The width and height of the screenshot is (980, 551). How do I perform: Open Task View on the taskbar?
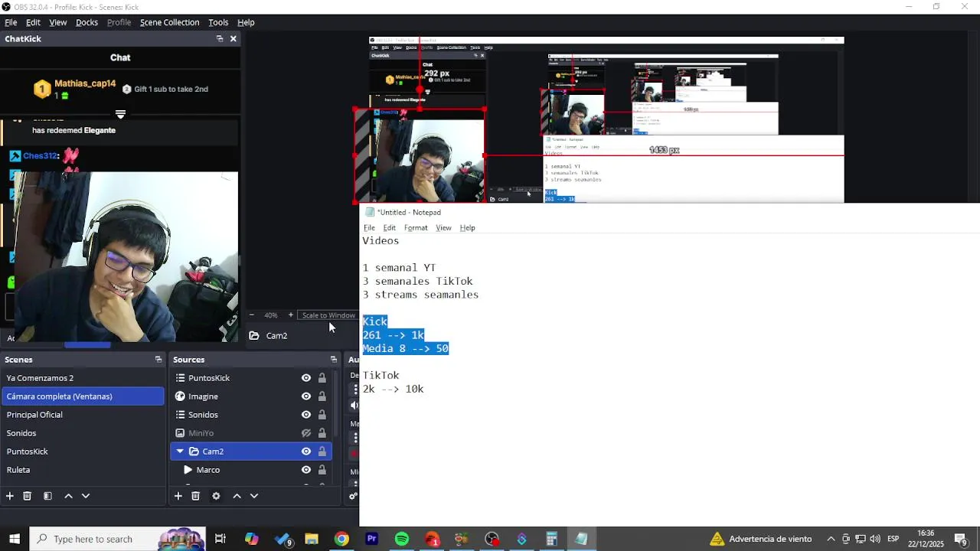coord(220,540)
